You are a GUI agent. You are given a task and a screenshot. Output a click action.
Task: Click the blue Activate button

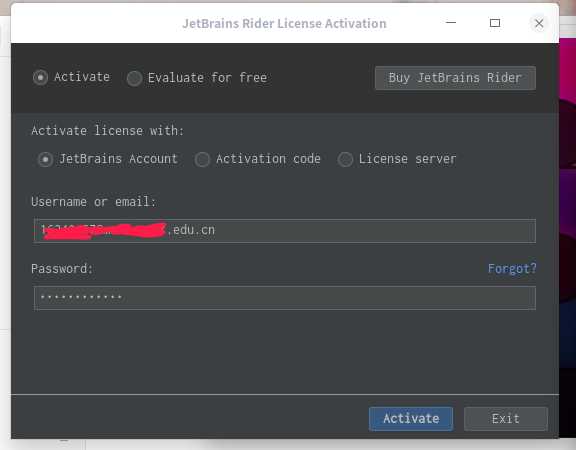point(411,418)
